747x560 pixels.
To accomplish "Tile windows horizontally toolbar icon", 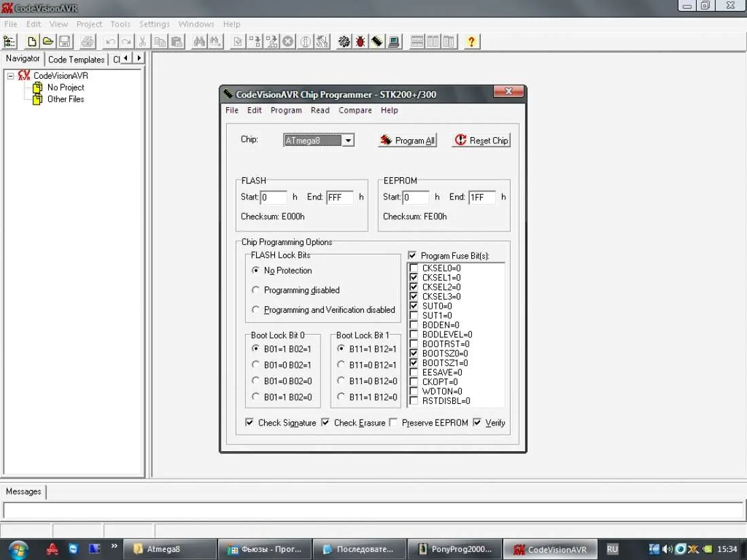I will (x=417, y=42).
